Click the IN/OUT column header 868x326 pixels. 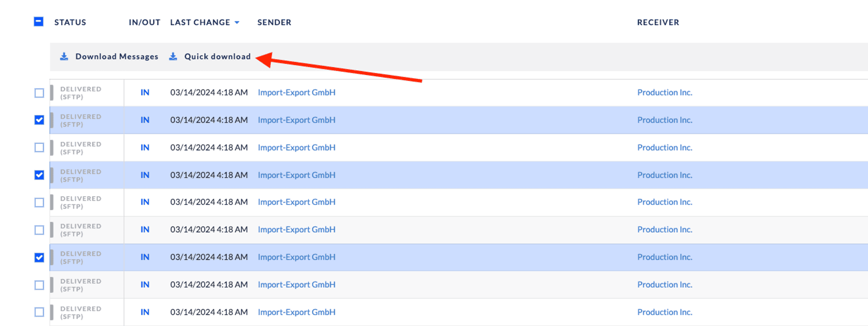[x=144, y=22]
